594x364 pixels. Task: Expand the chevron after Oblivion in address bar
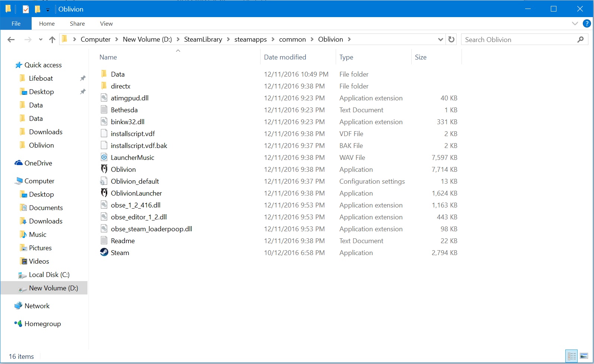(349, 39)
